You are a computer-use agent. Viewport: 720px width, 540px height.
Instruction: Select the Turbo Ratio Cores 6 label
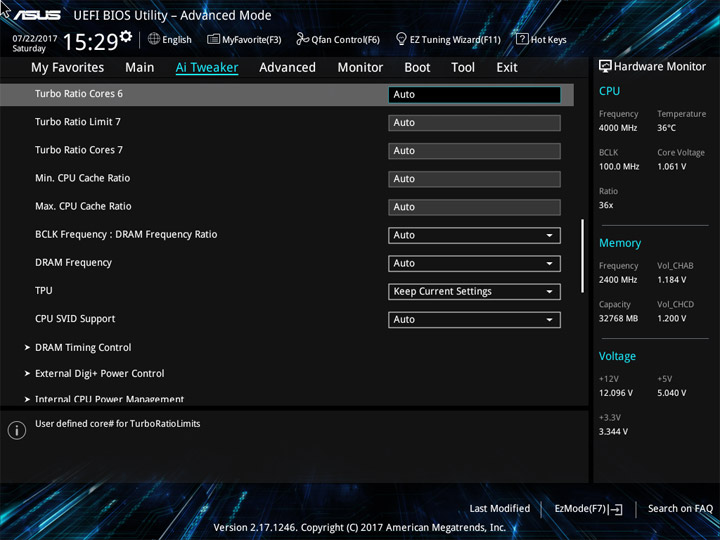pyautogui.click(x=79, y=94)
